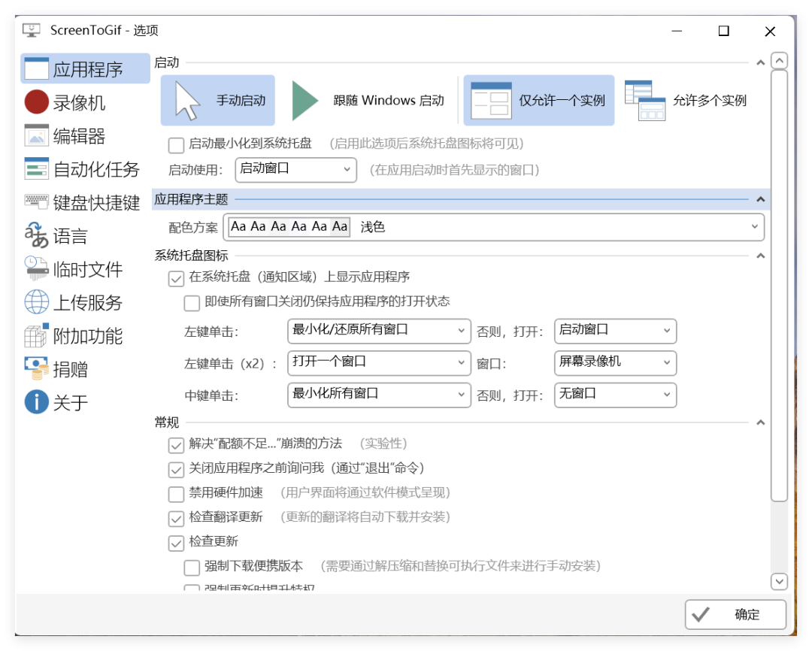Open the 中键单击 action dropdown
The width and height of the screenshot is (812, 651).
point(379,395)
